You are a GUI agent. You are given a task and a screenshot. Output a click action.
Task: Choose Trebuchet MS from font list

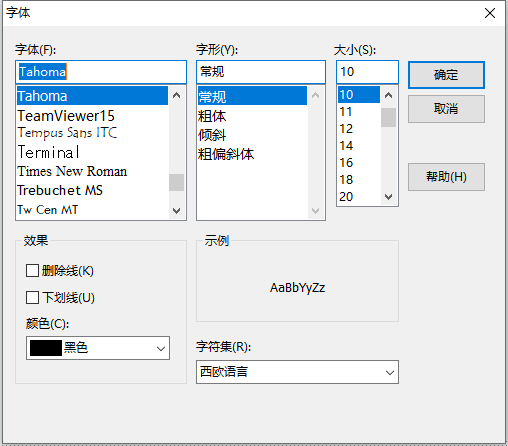pyautogui.click(x=60, y=190)
